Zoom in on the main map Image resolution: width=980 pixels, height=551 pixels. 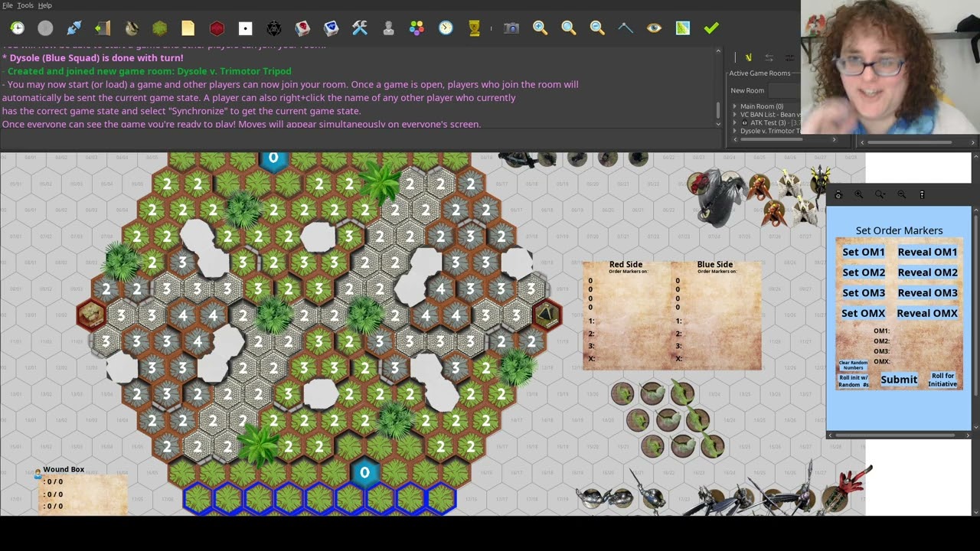(x=540, y=28)
